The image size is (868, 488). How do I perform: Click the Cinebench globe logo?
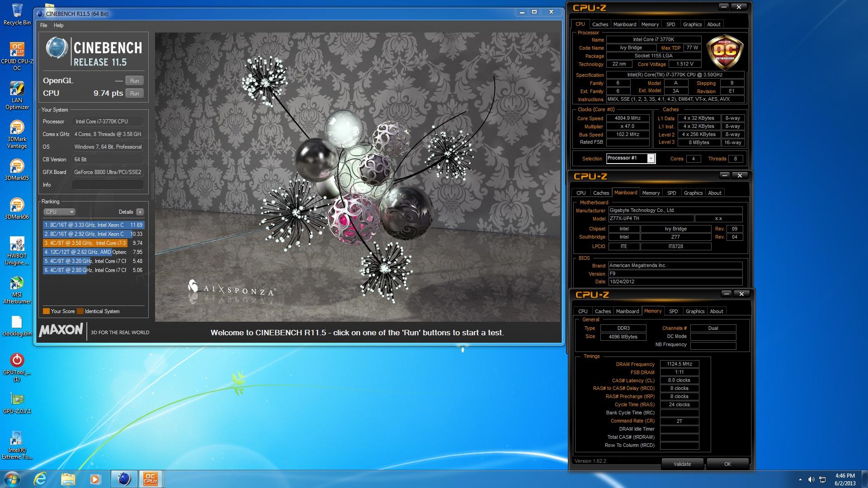57,48
